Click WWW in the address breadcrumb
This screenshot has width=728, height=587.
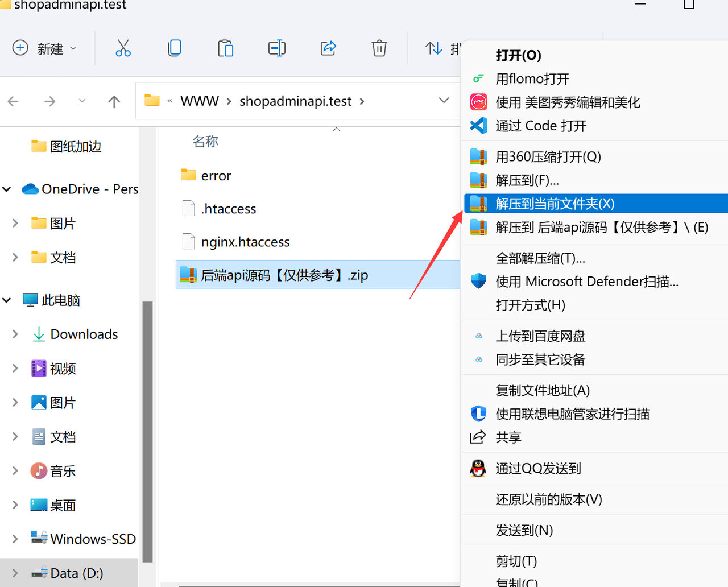point(200,101)
